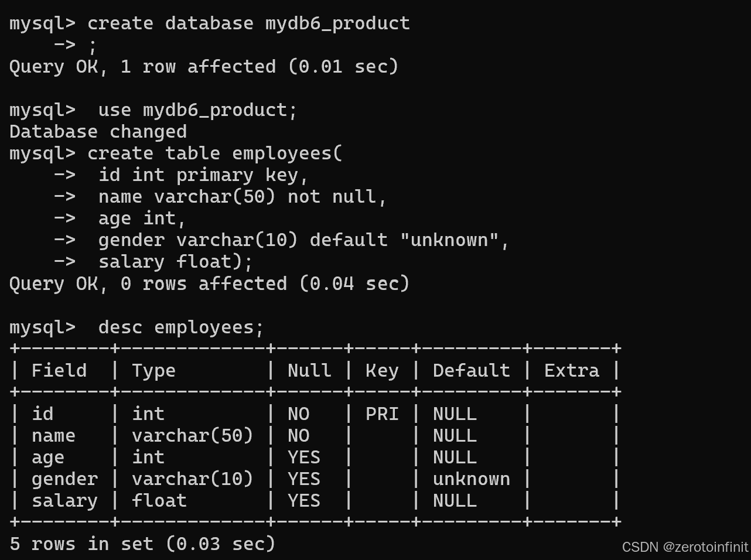Click the 'salary' cell in the Field column
751x560 pixels.
coord(64,501)
